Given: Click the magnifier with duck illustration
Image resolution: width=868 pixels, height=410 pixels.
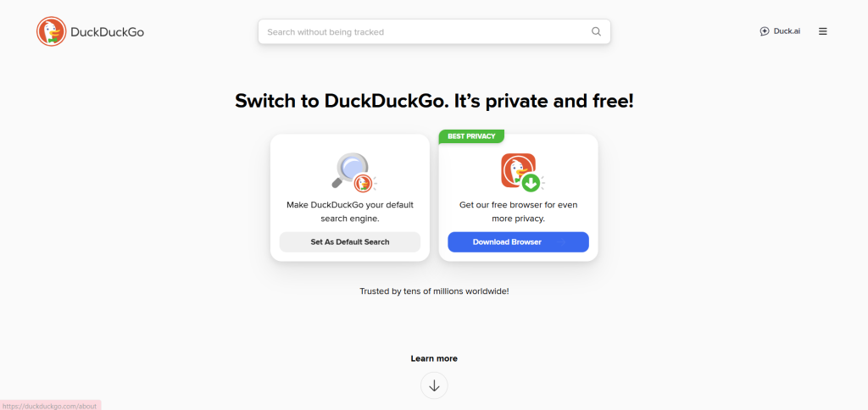Looking at the screenshot, I should [x=353, y=172].
